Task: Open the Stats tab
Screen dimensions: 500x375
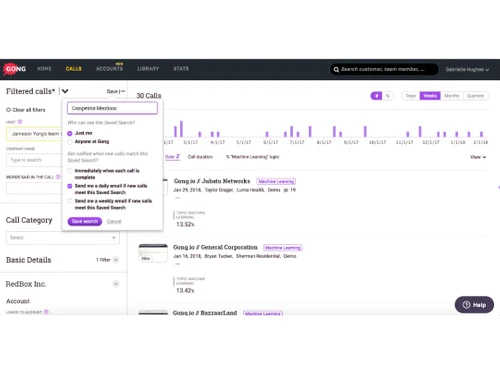Action: tap(181, 69)
